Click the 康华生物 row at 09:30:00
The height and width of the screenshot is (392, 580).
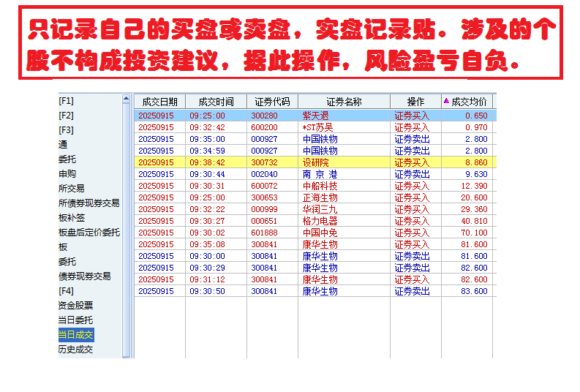click(315, 256)
